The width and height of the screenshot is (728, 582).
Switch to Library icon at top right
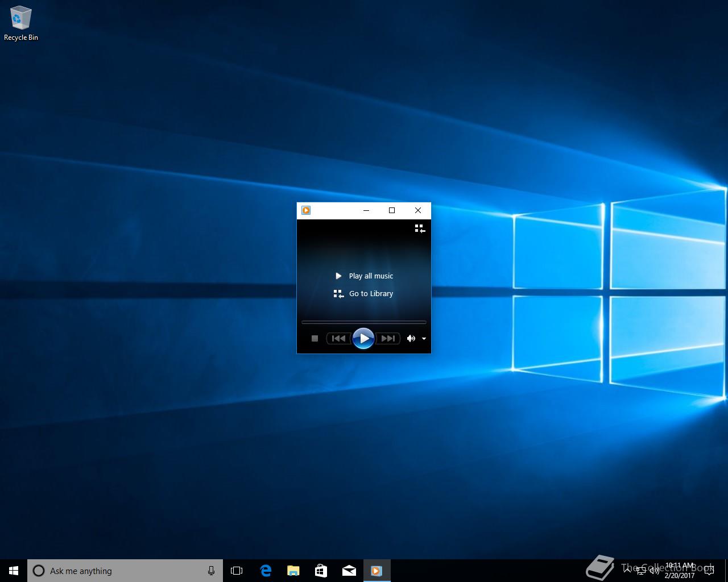pyautogui.click(x=420, y=228)
